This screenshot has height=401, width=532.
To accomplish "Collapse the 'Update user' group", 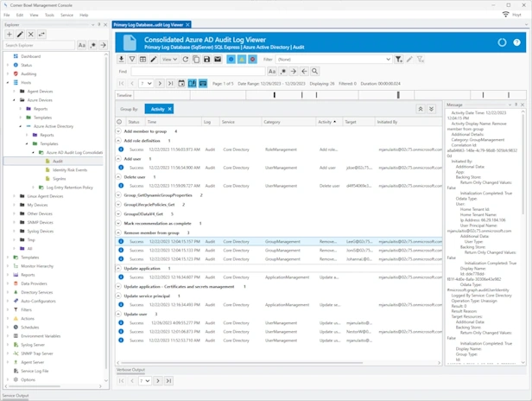I will click(x=118, y=314).
